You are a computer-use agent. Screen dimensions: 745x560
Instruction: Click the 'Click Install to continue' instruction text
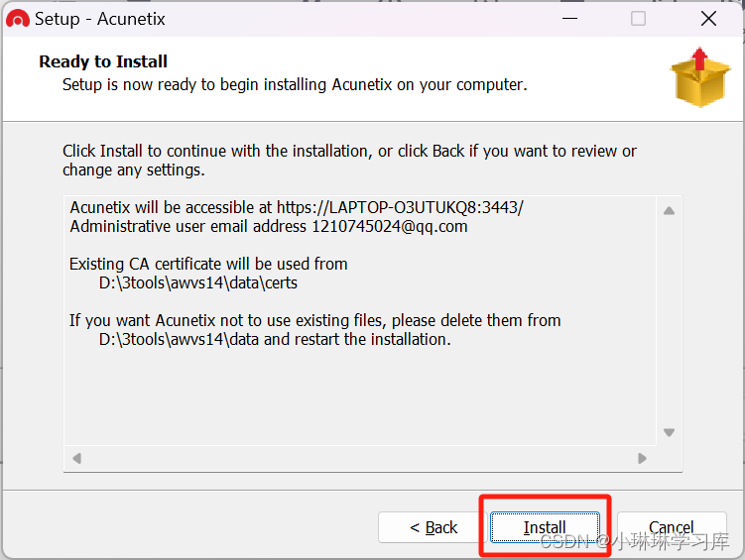click(349, 161)
